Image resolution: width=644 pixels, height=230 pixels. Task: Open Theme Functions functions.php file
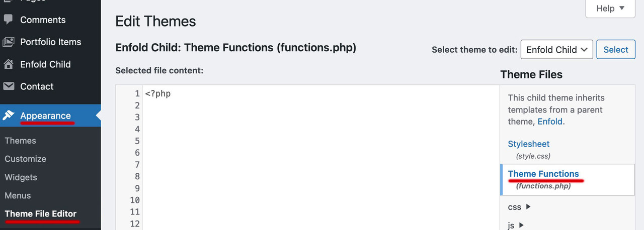pos(543,174)
